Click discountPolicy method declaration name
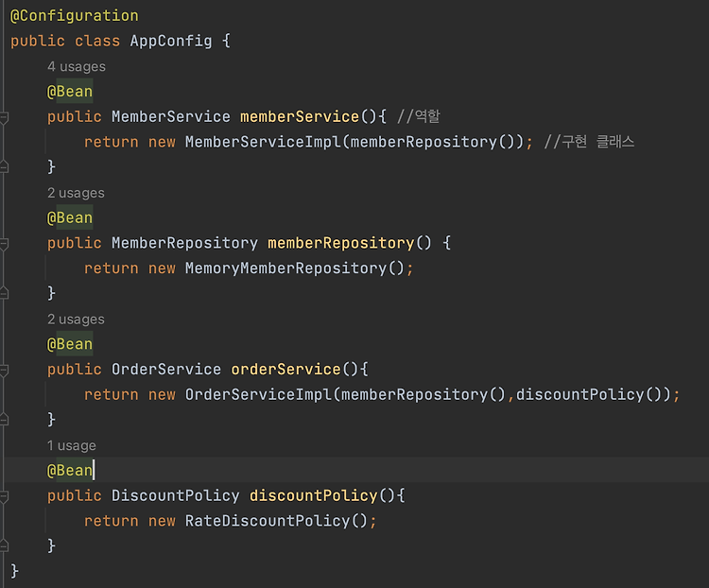This screenshot has height=588, width=709. coord(313,495)
